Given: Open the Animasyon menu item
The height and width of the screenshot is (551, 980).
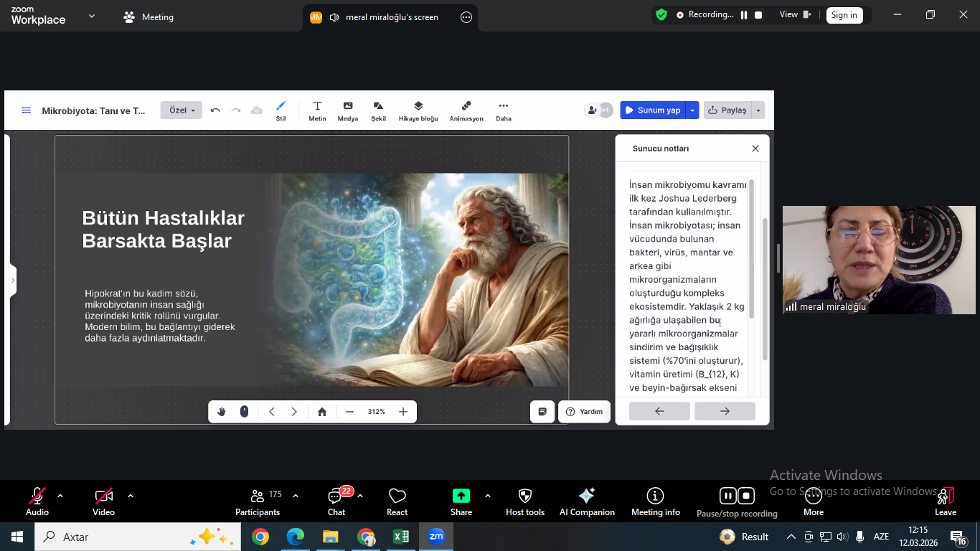Looking at the screenshot, I should (x=466, y=110).
